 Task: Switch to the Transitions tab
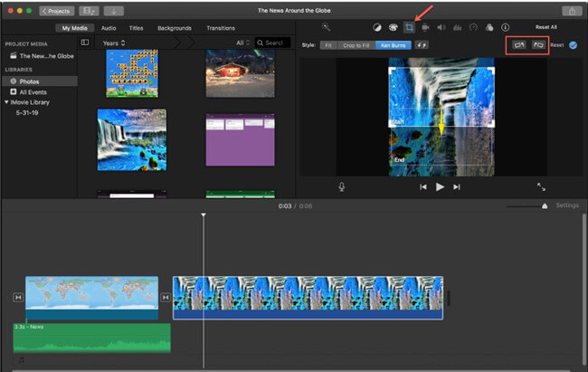tap(221, 28)
